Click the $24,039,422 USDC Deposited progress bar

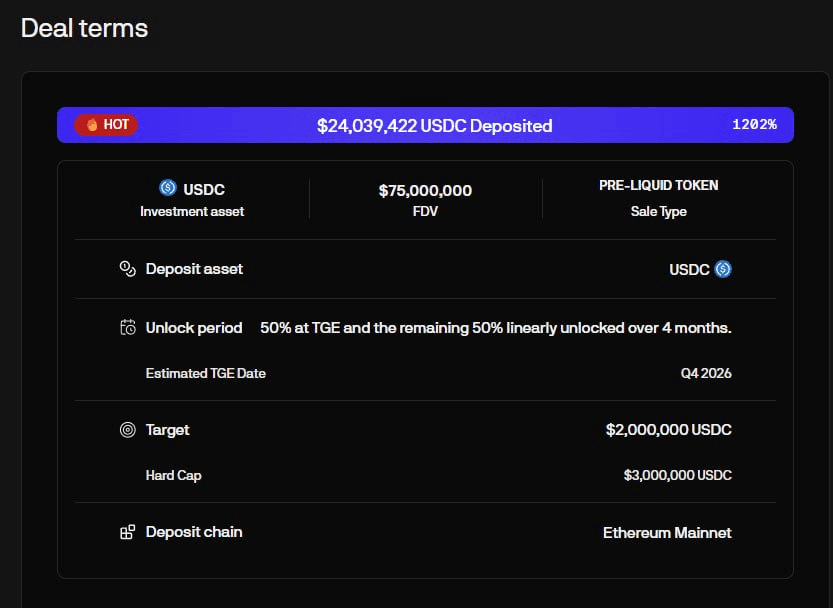(426, 125)
